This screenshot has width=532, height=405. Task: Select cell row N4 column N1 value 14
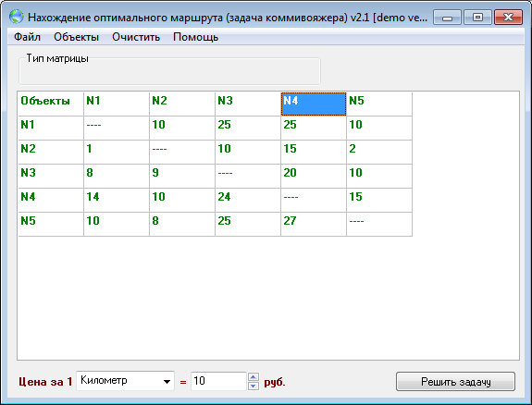[117, 201]
